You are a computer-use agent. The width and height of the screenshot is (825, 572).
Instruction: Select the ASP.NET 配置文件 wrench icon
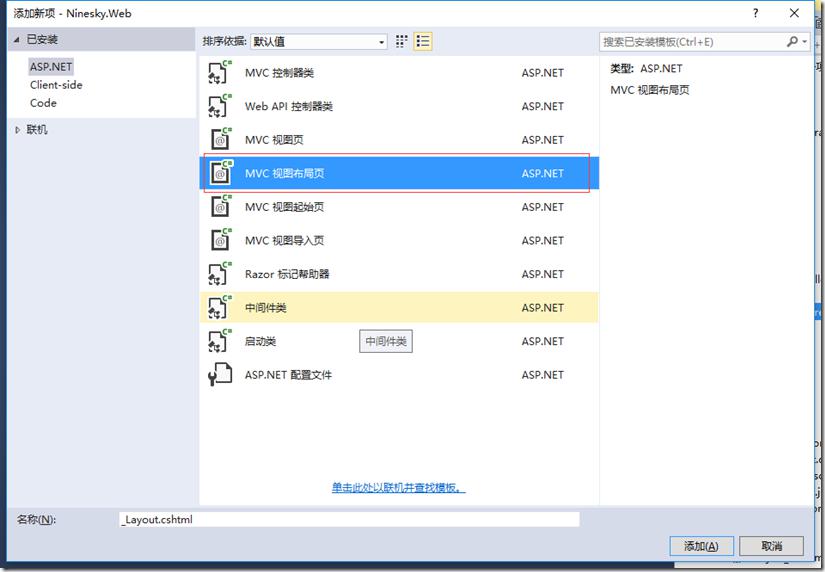click(220, 375)
